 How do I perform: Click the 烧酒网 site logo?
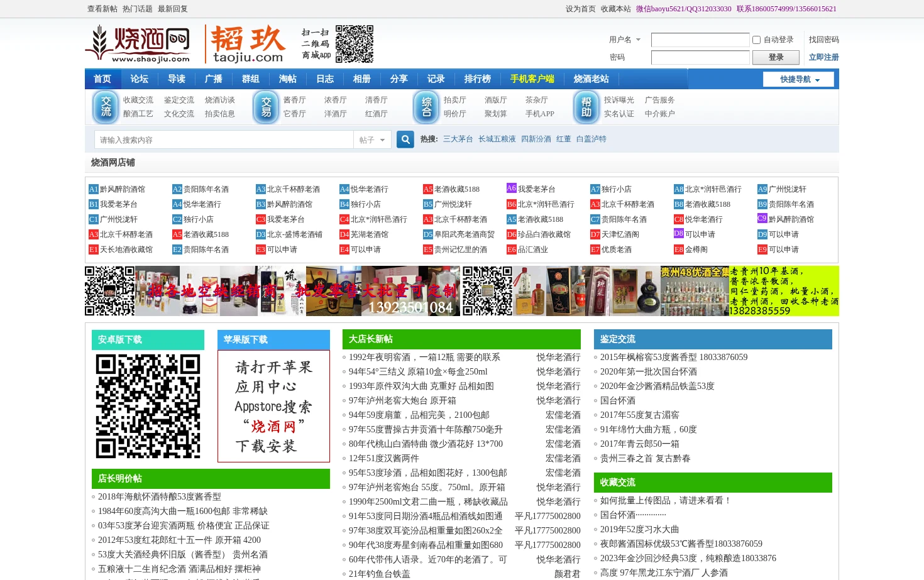(x=138, y=43)
